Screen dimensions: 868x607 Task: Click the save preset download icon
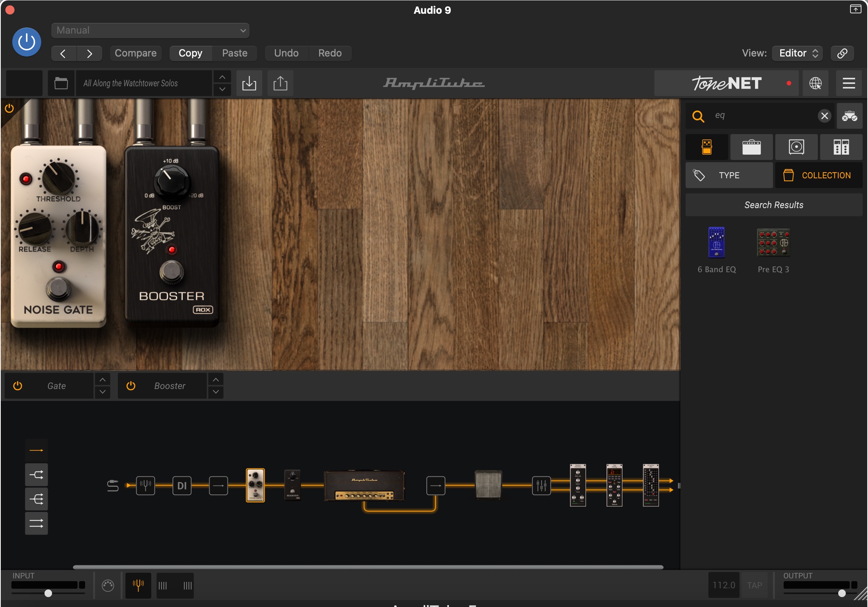(249, 83)
